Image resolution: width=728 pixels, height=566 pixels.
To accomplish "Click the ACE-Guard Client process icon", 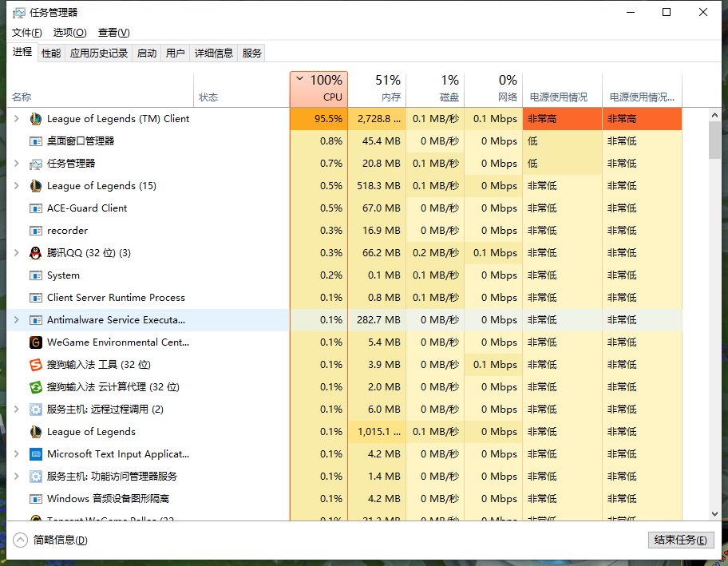I will click(35, 208).
